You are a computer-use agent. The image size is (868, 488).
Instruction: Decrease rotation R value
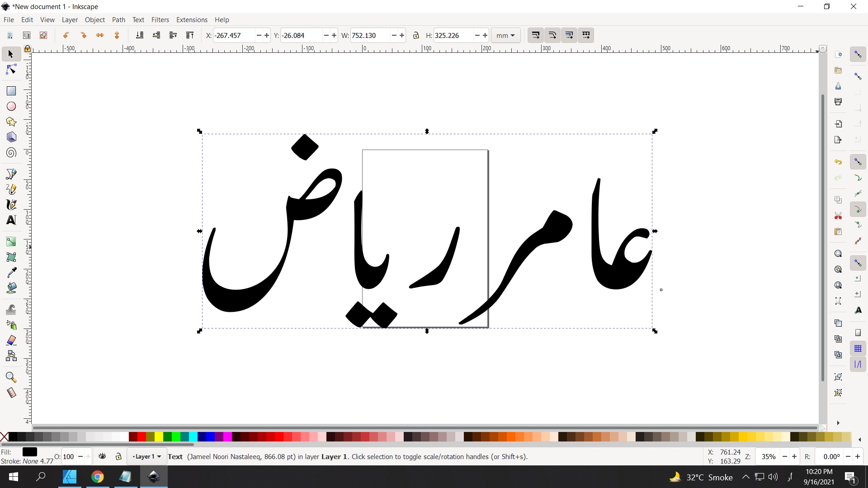(849, 456)
